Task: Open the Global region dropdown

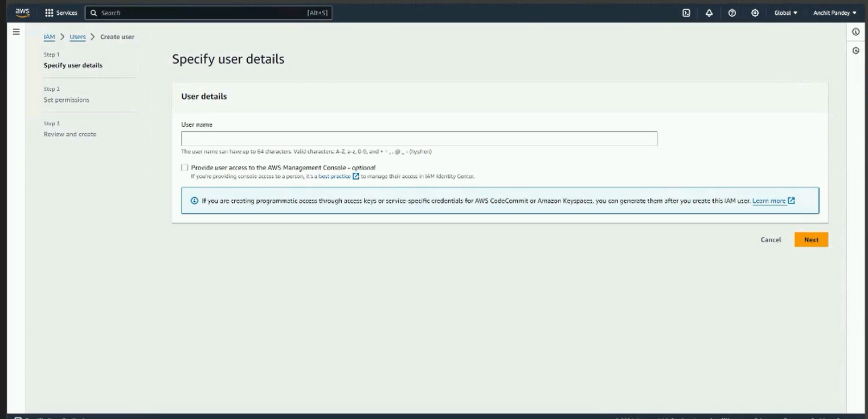Action: point(785,13)
